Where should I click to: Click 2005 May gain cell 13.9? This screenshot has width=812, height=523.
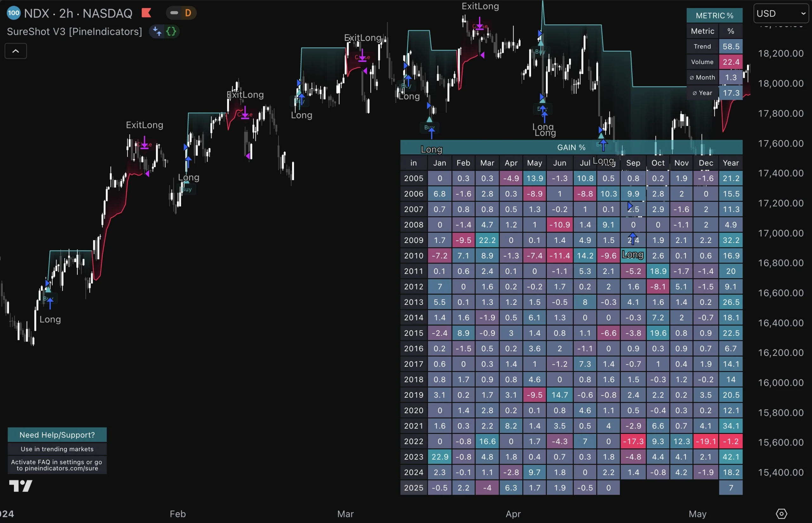534,178
